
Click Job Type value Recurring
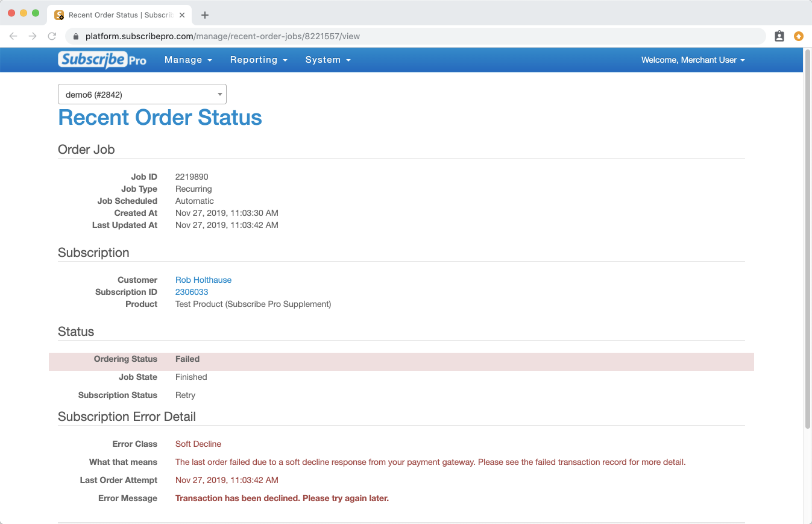(194, 189)
